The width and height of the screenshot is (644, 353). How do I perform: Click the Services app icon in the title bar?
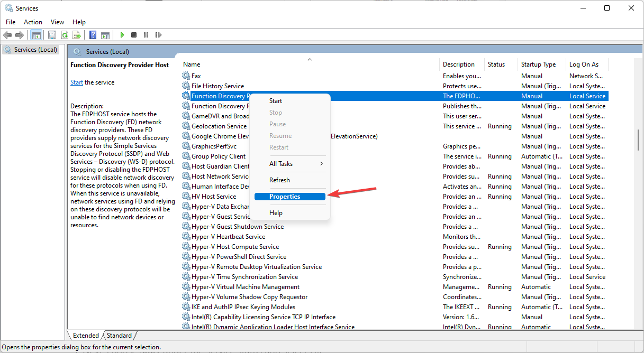8,8
